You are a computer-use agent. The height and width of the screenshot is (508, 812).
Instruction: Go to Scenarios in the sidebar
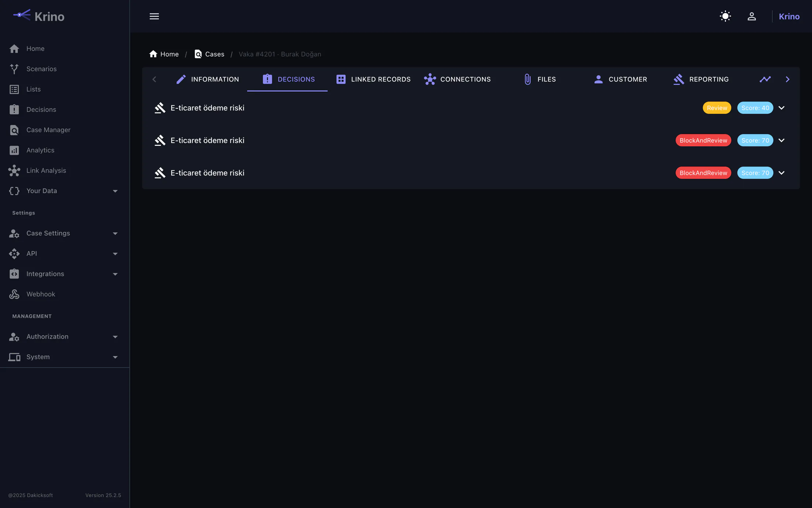coord(65,69)
